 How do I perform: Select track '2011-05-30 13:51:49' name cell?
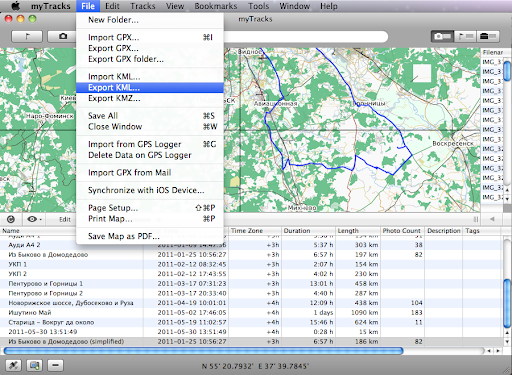(x=43, y=332)
